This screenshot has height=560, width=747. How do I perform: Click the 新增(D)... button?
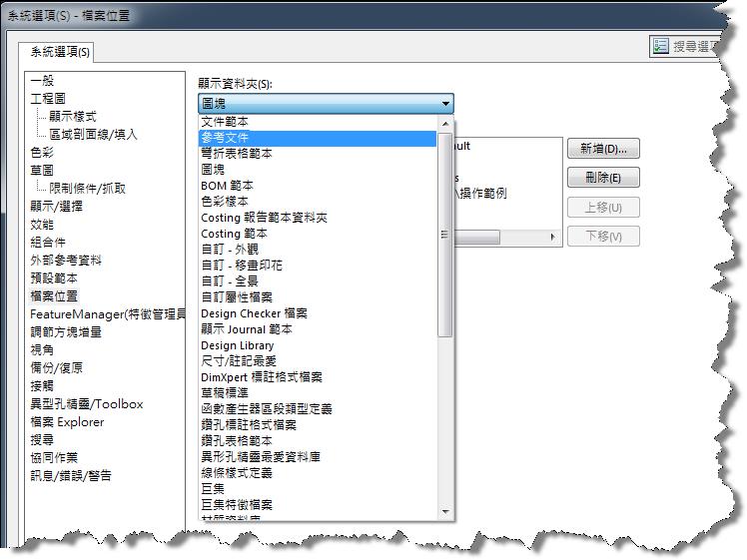(x=603, y=149)
